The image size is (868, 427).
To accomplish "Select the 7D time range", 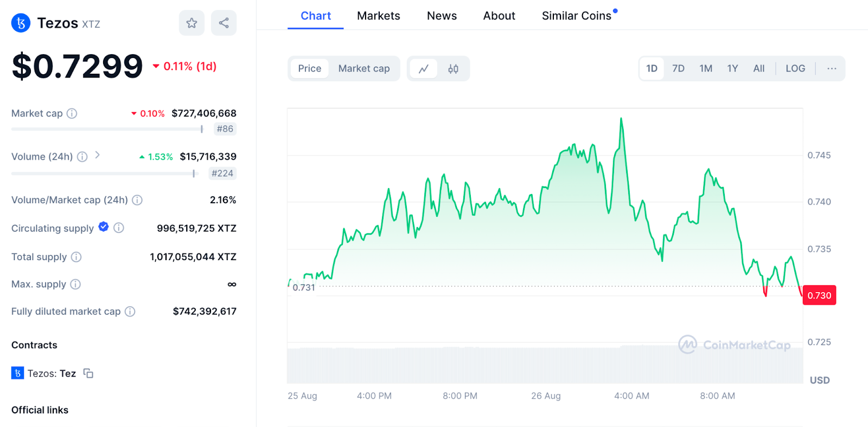I will pos(678,69).
